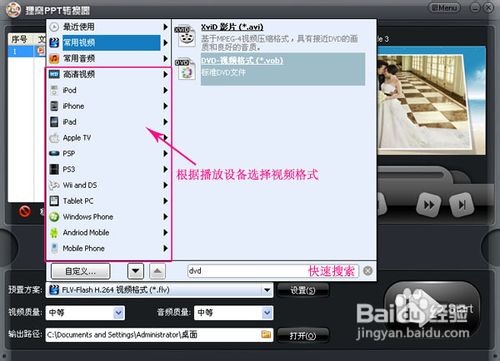
Task: Click the music note icon beside 常用音频
Action: [54, 59]
